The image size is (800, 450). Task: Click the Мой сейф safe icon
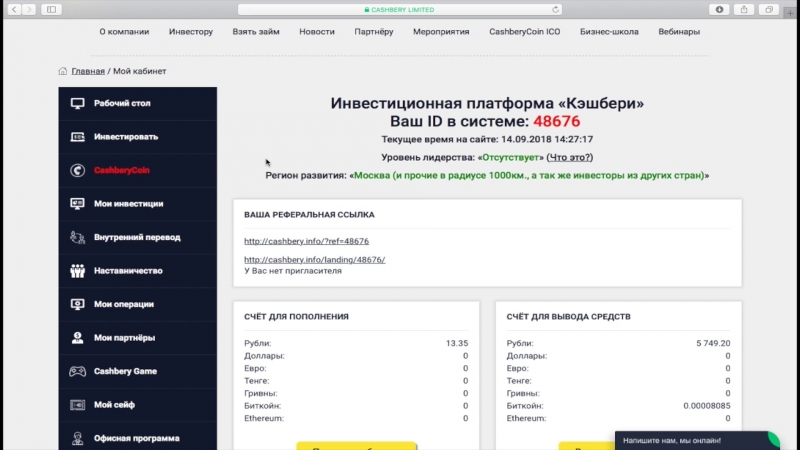pyautogui.click(x=78, y=405)
